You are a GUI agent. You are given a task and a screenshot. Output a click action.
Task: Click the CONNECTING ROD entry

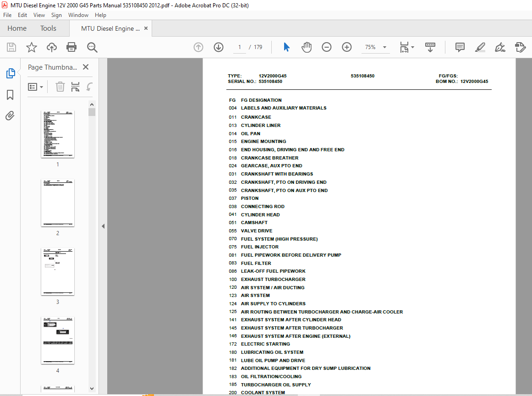pyautogui.click(x=263, y=206)
